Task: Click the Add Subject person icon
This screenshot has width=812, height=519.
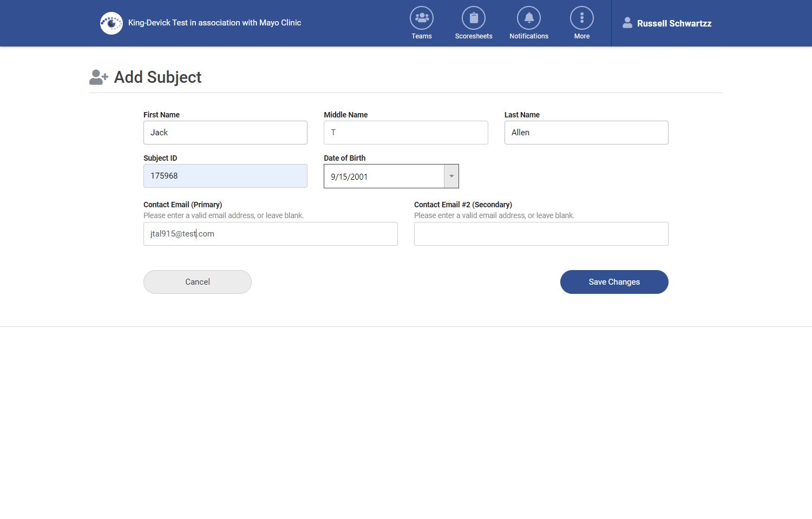Action: tap(98, 77)
